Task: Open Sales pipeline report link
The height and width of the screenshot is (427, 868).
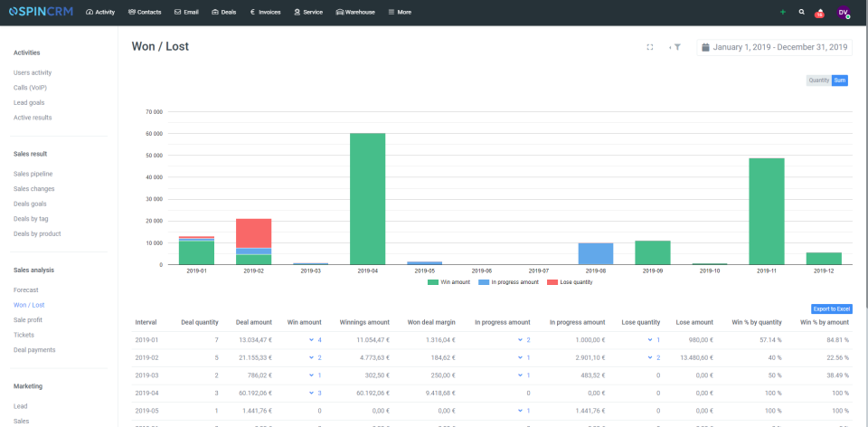Action: pyautogui.click(x=33, y=174)
